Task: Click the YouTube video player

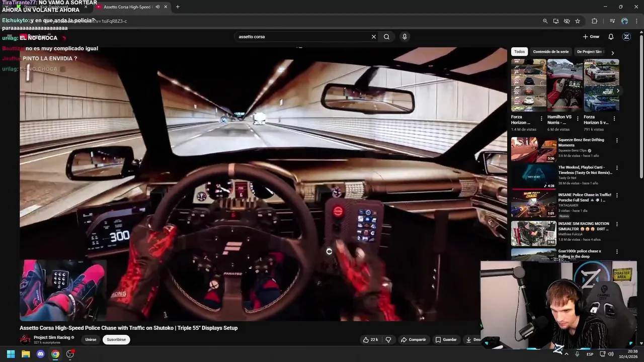Action: [x=263, y=184]
